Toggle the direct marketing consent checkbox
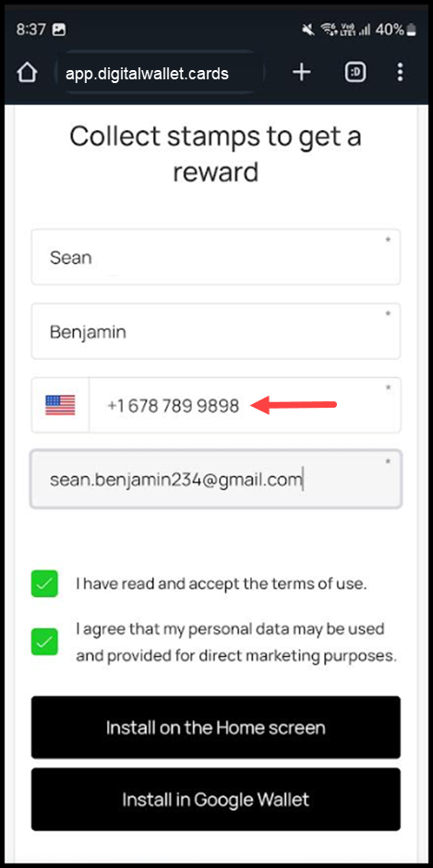 44,642
